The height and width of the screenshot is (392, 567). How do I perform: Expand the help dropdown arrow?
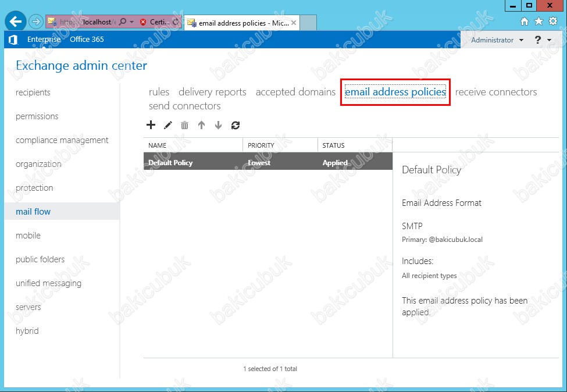550,40
